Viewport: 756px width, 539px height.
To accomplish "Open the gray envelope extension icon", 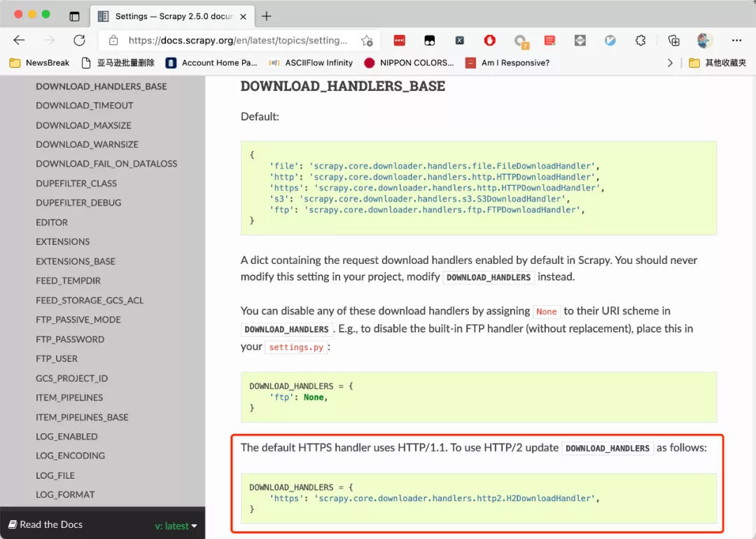I will click(580, 41).
